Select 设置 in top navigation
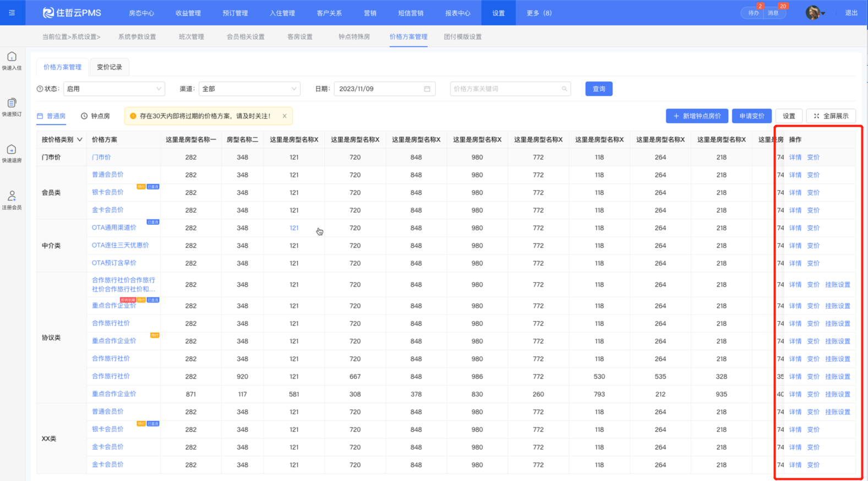 tap(499, 13)
